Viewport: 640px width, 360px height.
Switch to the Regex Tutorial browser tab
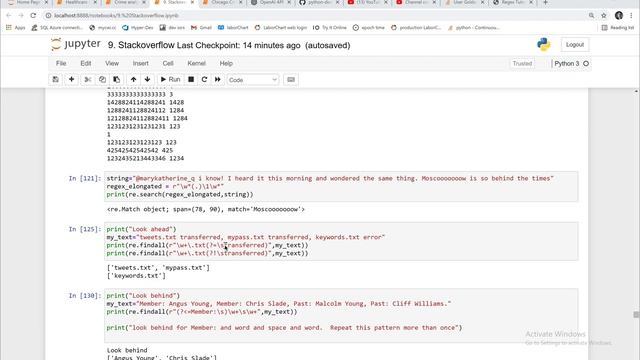513,2
